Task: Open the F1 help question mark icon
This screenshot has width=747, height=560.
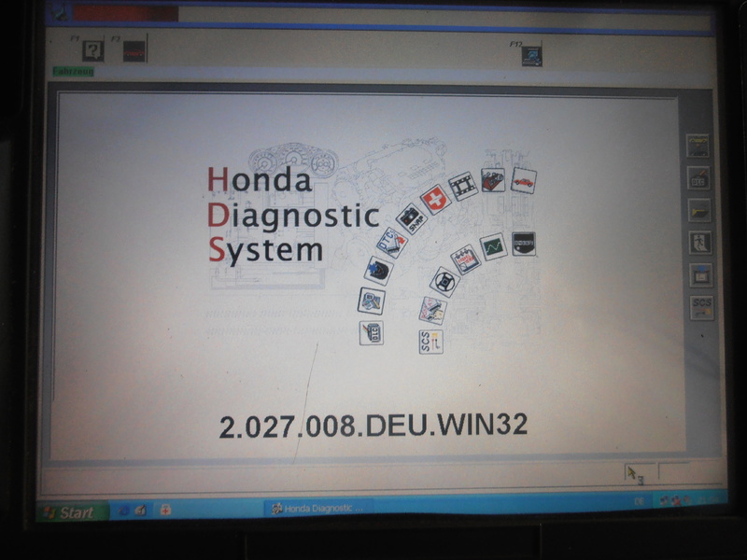Action: (x=92, y=50)
